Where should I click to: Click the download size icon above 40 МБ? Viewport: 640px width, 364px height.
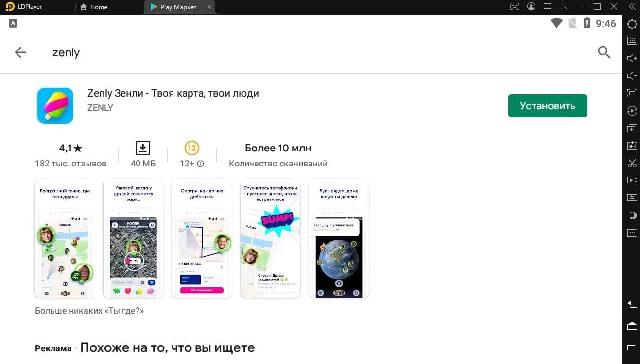coord(143,148)
